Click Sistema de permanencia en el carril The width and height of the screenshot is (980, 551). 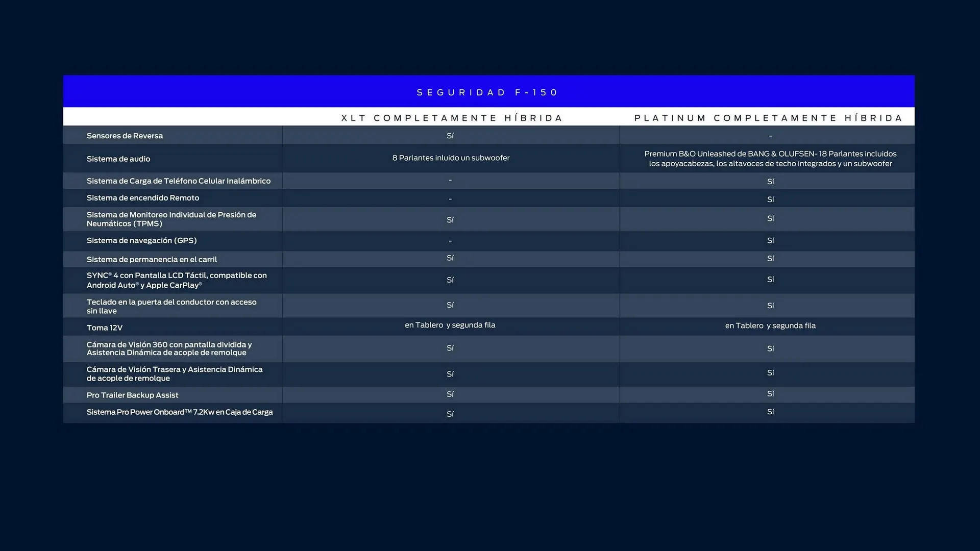tap(152, 259)
